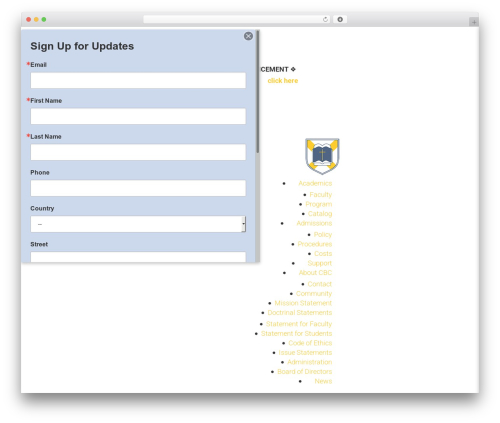The height and width of the screenshot is (423, 500).
Task: Click the browser toolbar button right of address bar
Action: pos(340,19)
